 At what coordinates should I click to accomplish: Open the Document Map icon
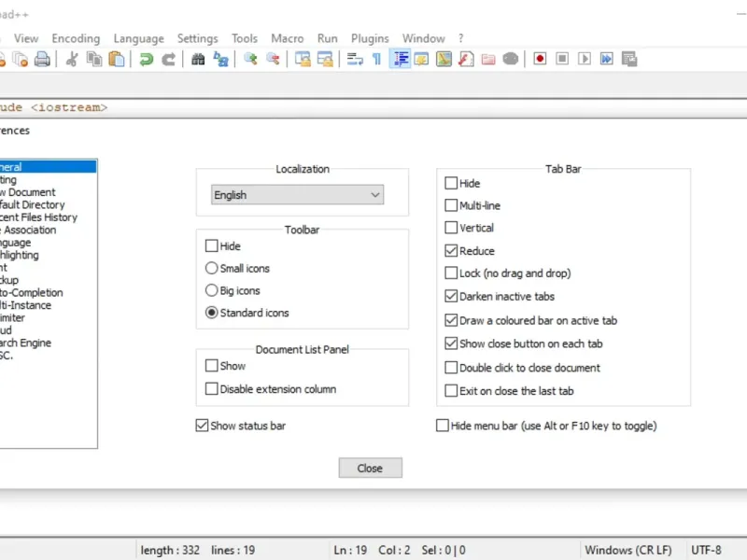pos(444,59)
